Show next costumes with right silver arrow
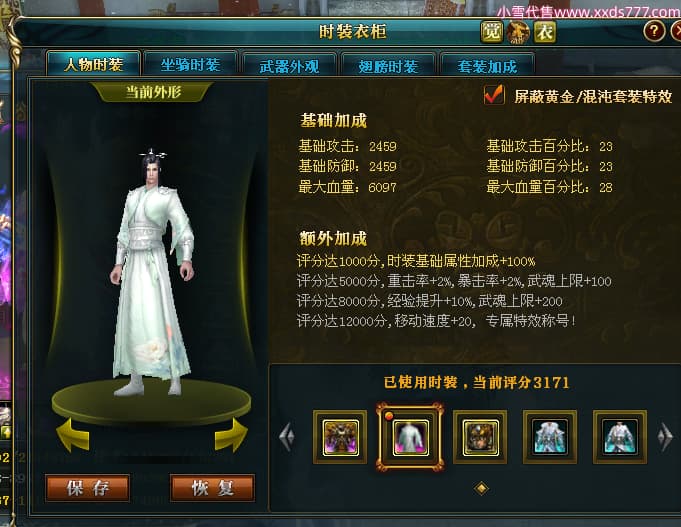 pyautogui.click(x=665, y=435)
